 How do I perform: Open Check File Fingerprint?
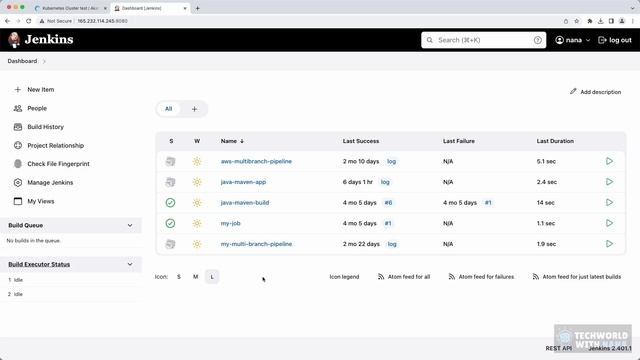pos(51,164)
